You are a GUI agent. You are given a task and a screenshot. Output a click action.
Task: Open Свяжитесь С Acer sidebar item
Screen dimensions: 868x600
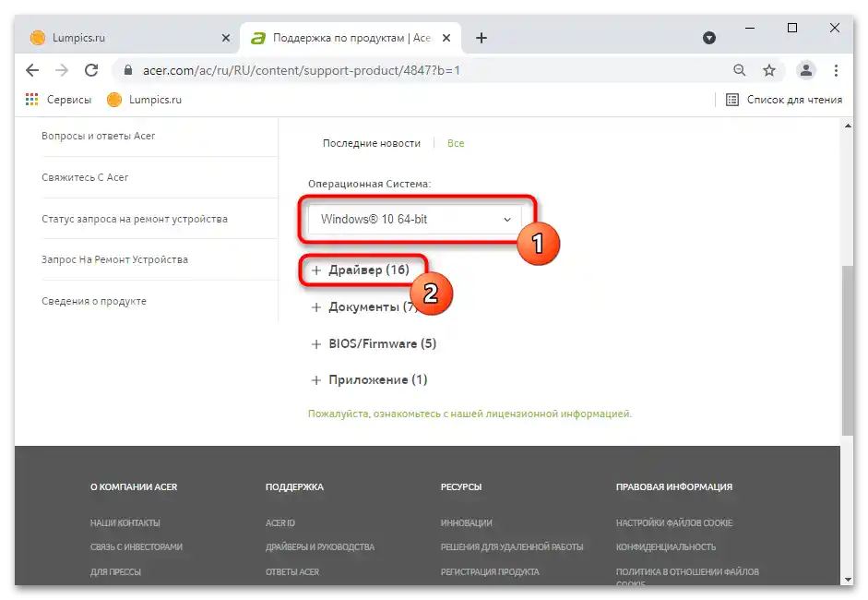click(85, 177)
